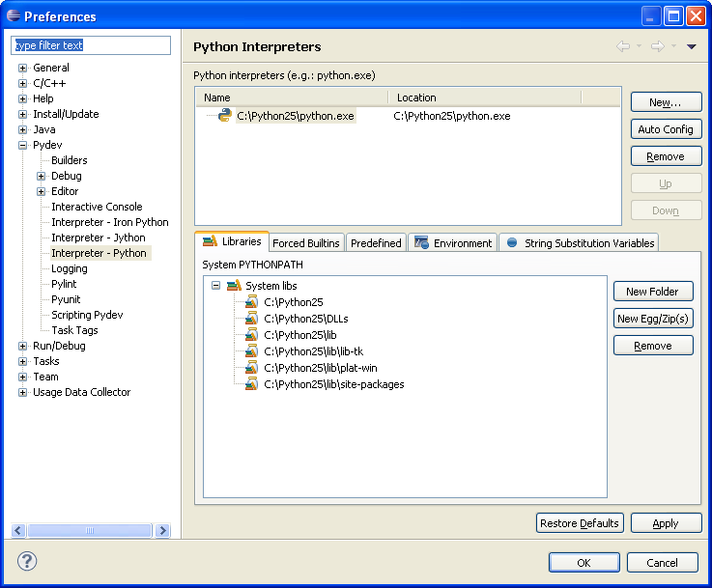Click the tree scrollbar left arrow

18,530
